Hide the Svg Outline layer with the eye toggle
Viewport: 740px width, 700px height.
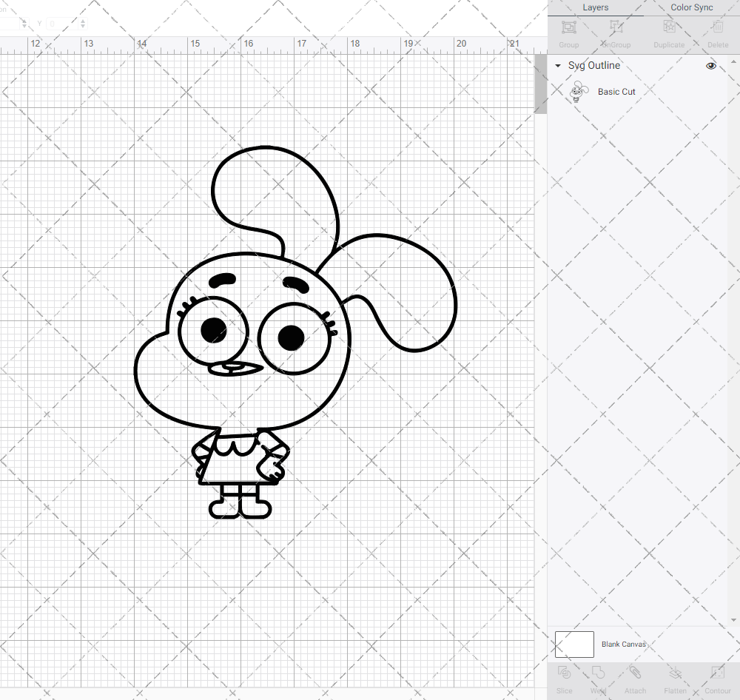click(x=711, y=66)
